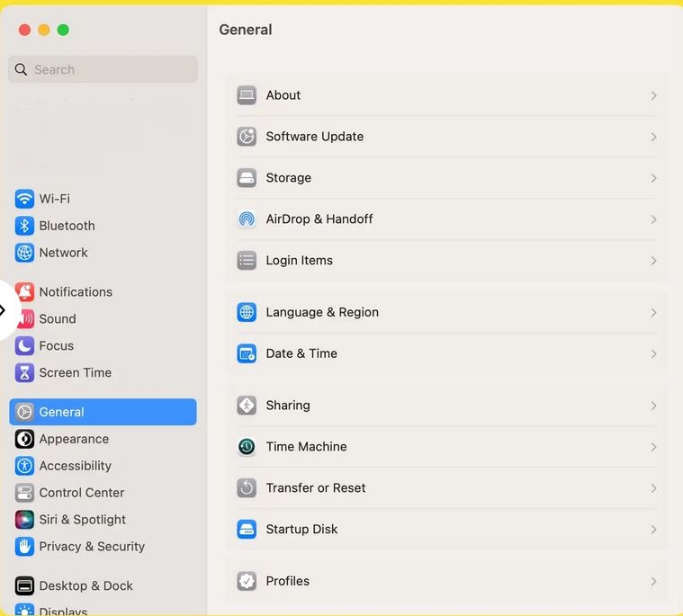This screenshot has height=616, width=683.
Task: Expand the Language & Region chevron
Action: [653, 313]
